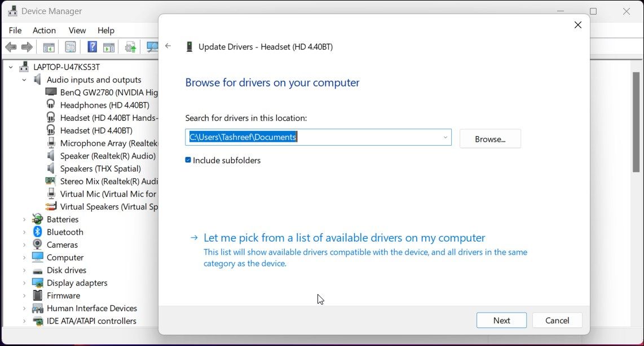Click the headset device icon in dialog title
644x346 pixels.
(189, 47)
